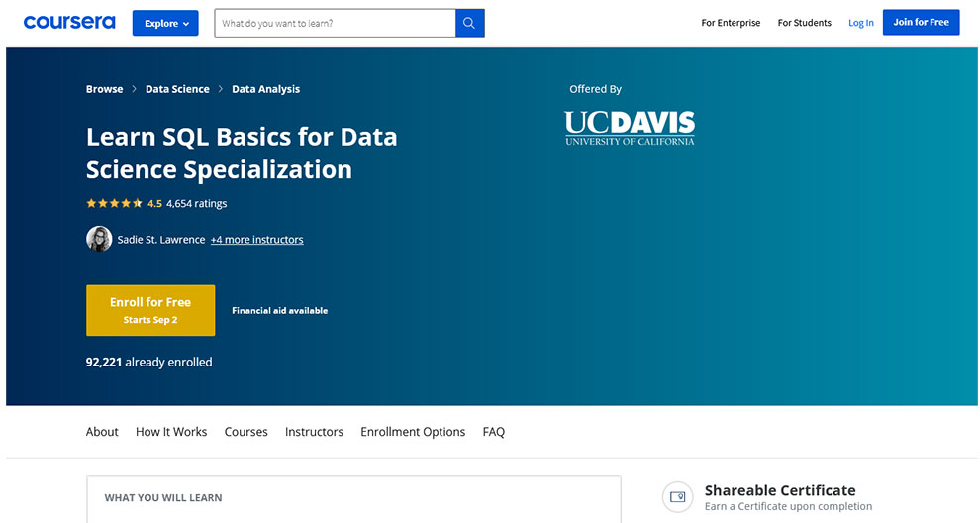The width and height of the screenshot is (980, 523).
Task: Switch to the FAQ tab
Action: click(x=493, y=432)
